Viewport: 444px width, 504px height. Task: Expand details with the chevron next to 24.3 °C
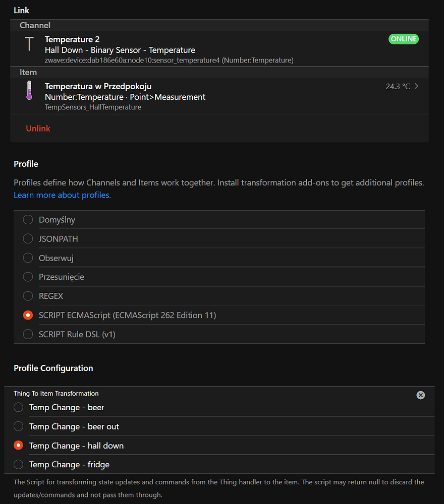pos(415,86)
